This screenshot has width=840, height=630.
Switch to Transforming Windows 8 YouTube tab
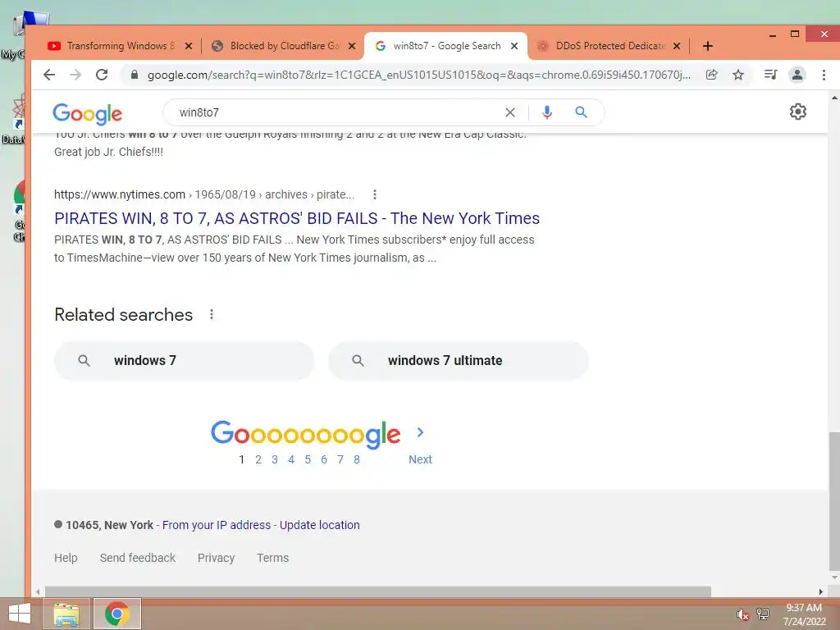(x=120, y=46)
